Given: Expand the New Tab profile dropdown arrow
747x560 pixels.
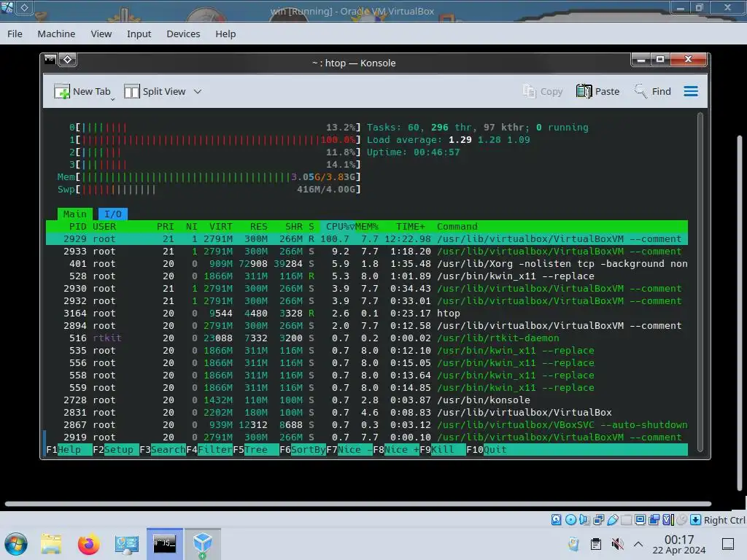Looking at the screenshot, I should (113, 99).
